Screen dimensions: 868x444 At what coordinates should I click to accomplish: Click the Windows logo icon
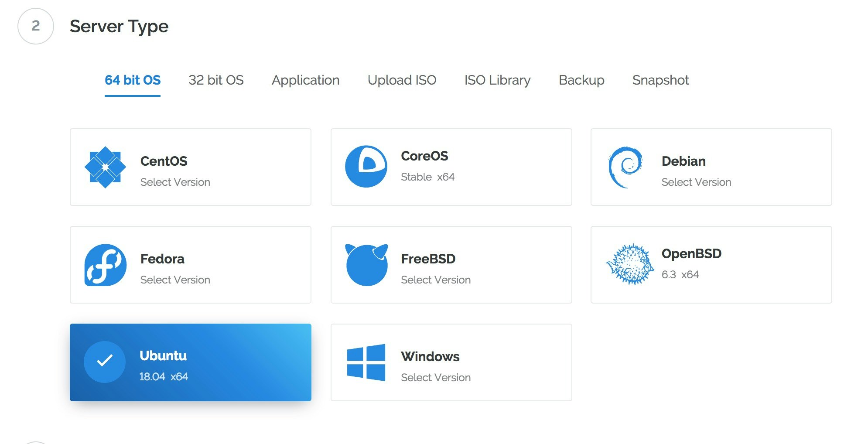(366, 362)
